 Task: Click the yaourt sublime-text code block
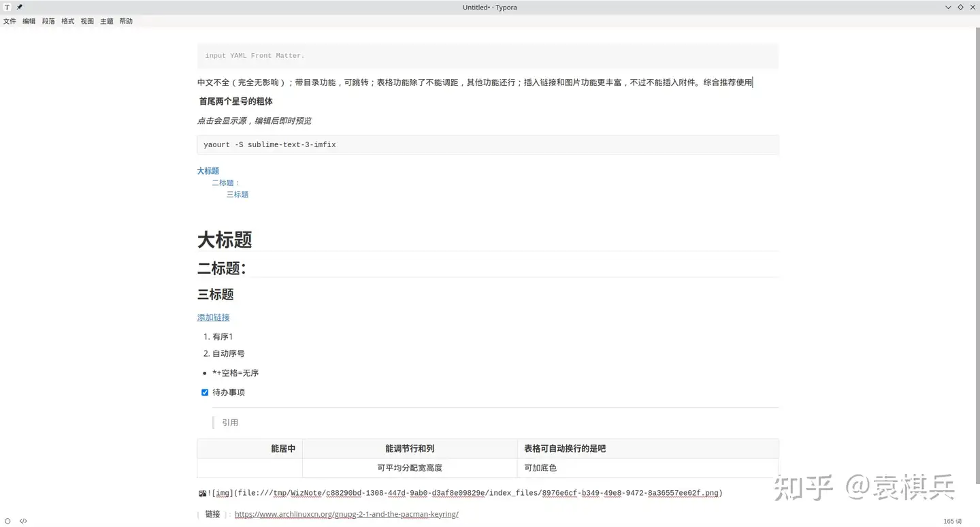(x=487, y=145)
